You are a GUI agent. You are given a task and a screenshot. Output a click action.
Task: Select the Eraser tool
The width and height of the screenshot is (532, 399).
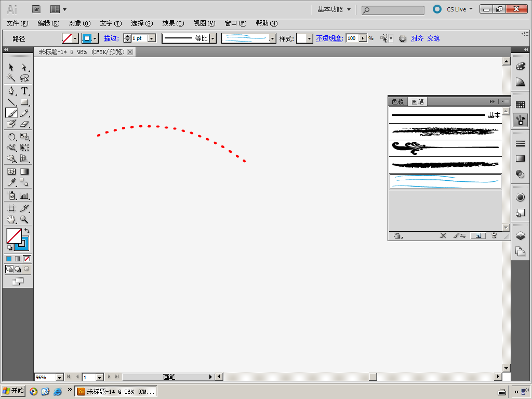coord(24,124)
